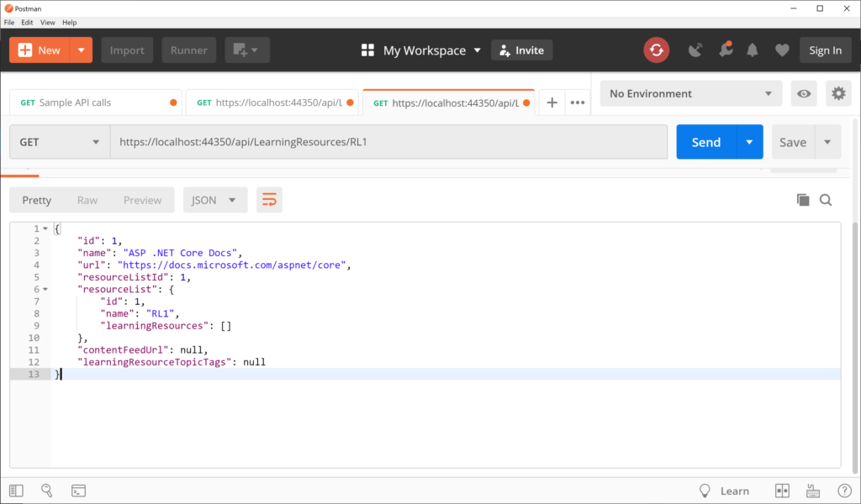Click the Invite button
This screenshot has width=861, height=504.
click(x=521, y=50)
